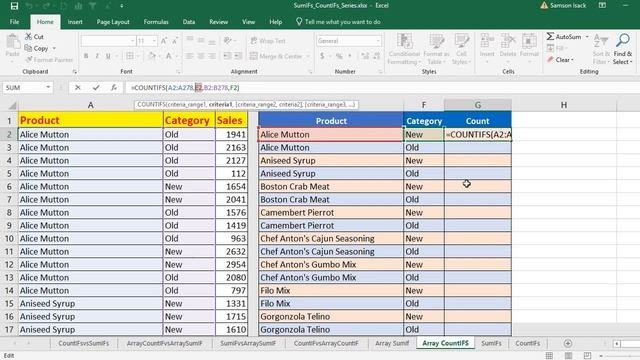This screenshot has width=640, height=360.
Task: Click the Select All corner triangle
Action: (12, 105)
